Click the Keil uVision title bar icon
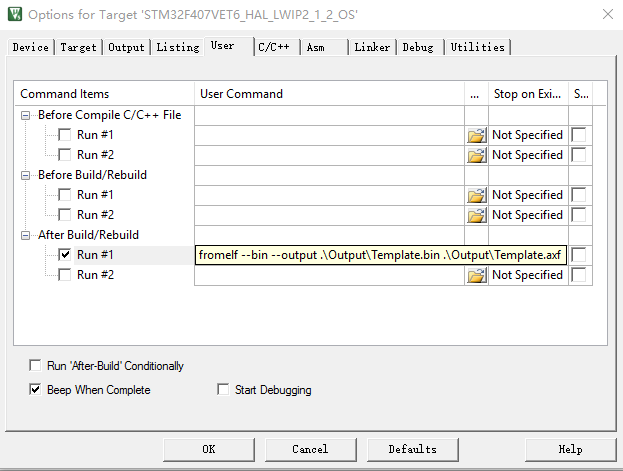Screen dimensions: 623x471 coord(15,14)
